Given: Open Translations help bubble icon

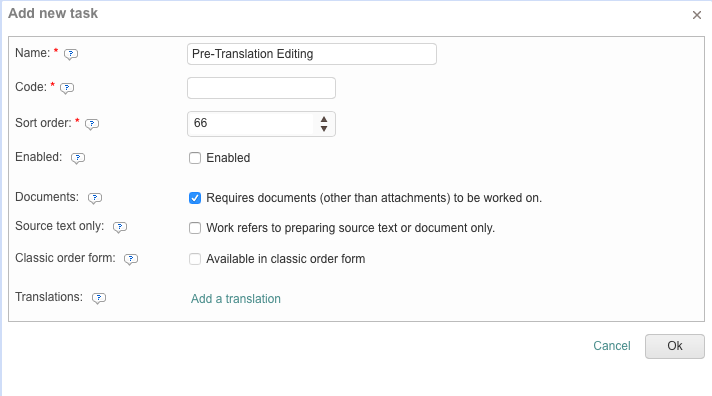Looking at the screenshot, I should coord(99,298).
